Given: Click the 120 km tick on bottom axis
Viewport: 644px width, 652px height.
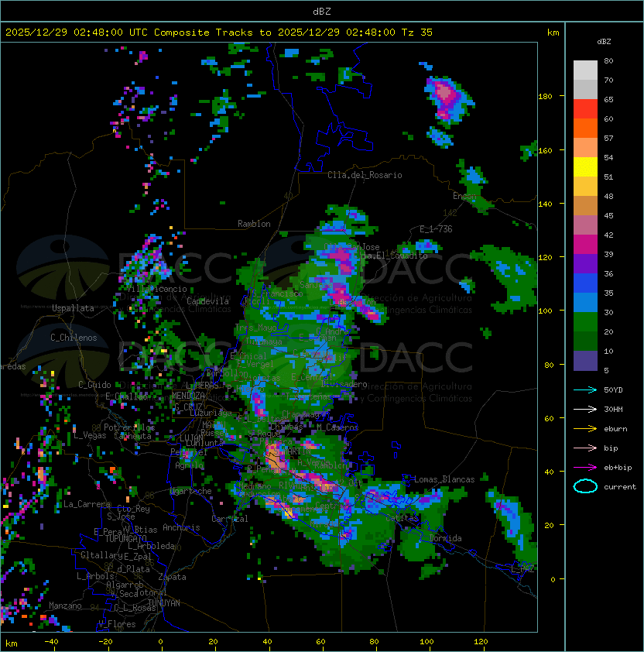Looking at the screenshot, I should (481, 642).
